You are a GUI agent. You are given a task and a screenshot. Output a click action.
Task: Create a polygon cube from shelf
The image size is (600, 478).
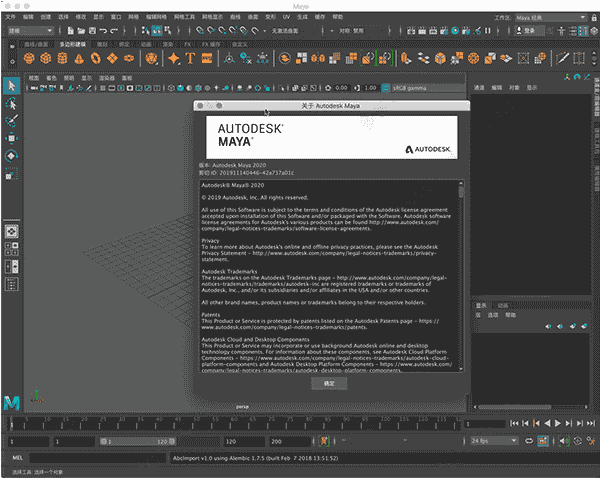point(46,58)
